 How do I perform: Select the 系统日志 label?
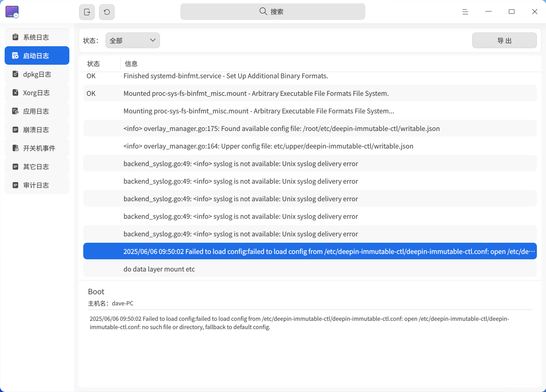(36, 37)
